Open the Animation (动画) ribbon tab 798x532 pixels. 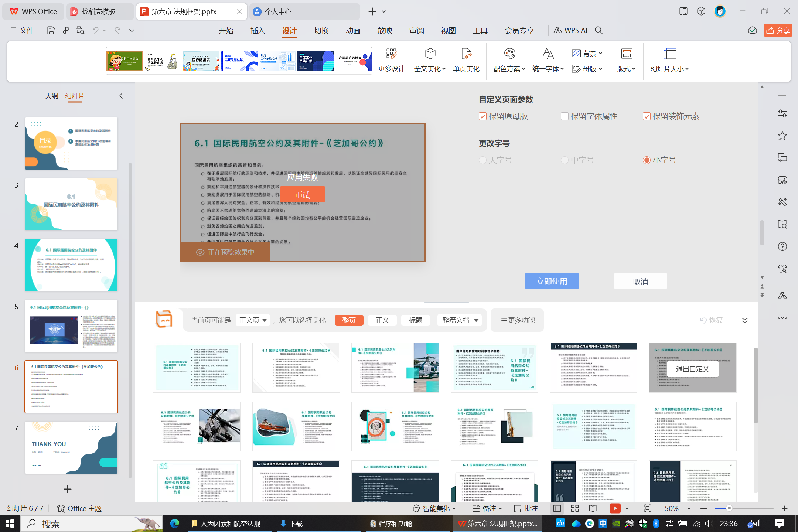point(353,31)
